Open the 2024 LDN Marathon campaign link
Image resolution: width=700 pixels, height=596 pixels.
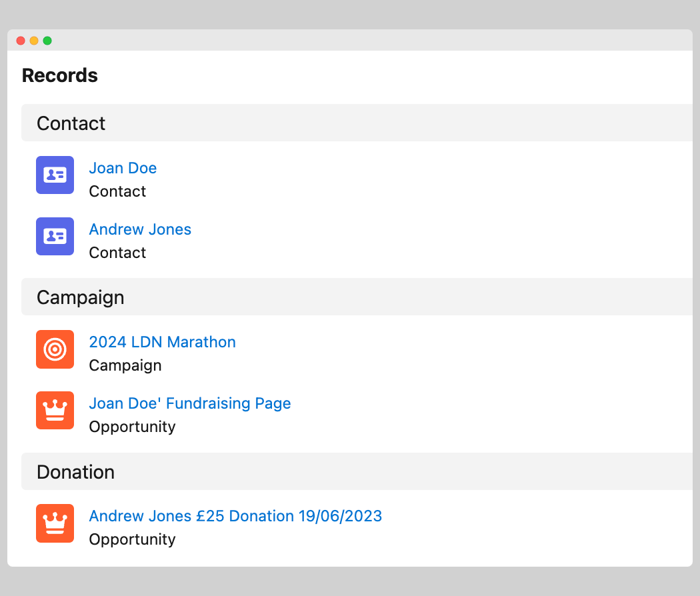[x=162, y=342]
